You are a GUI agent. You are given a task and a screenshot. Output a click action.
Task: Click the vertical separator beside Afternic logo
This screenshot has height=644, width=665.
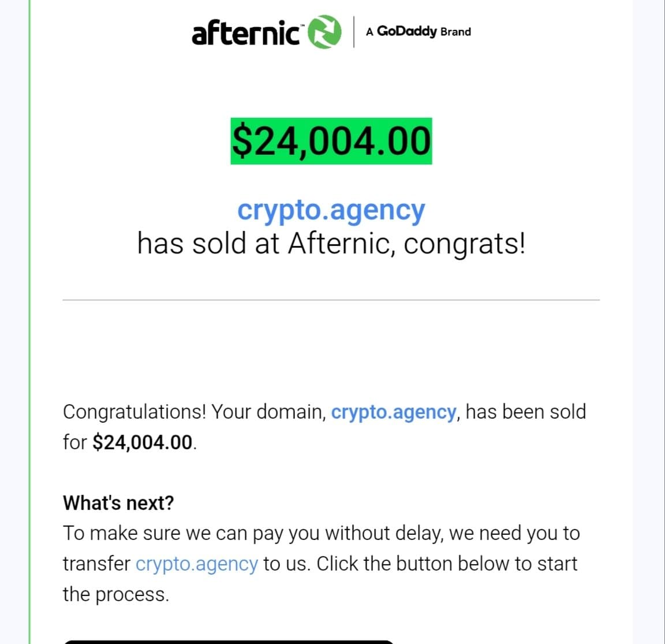(x=354, y=32)
